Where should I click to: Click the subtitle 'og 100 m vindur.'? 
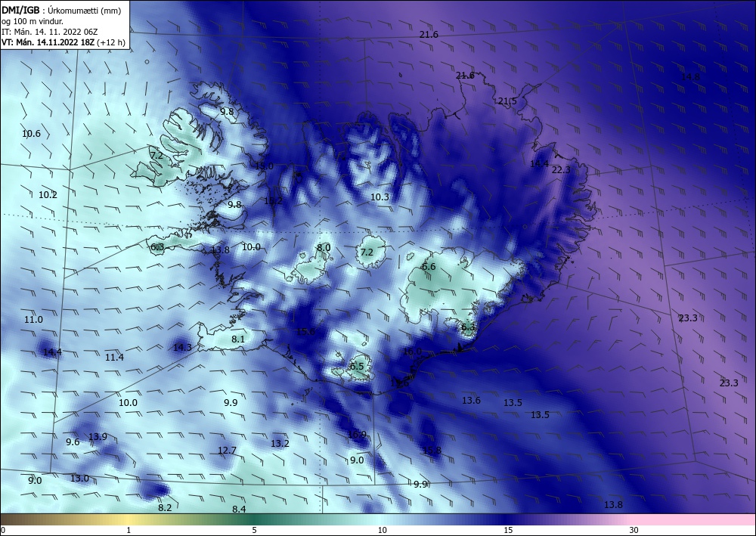pyautogui.click(x=33, y=21)
